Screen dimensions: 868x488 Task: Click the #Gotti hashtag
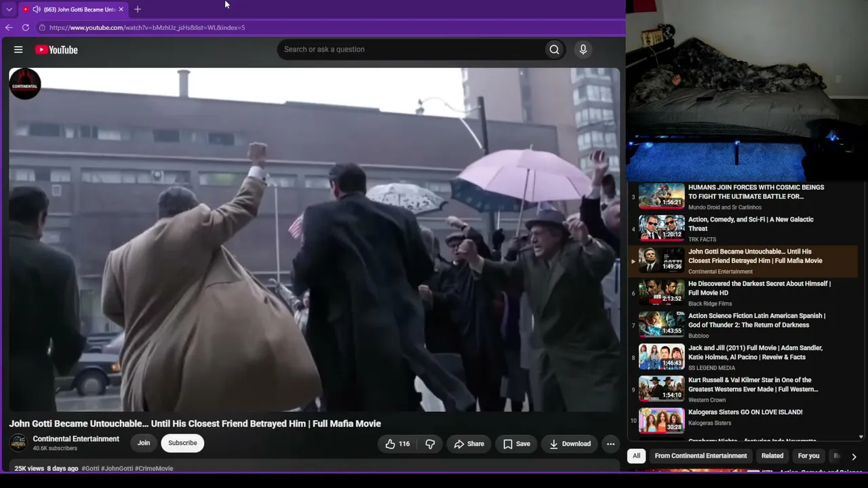point(90,468)
